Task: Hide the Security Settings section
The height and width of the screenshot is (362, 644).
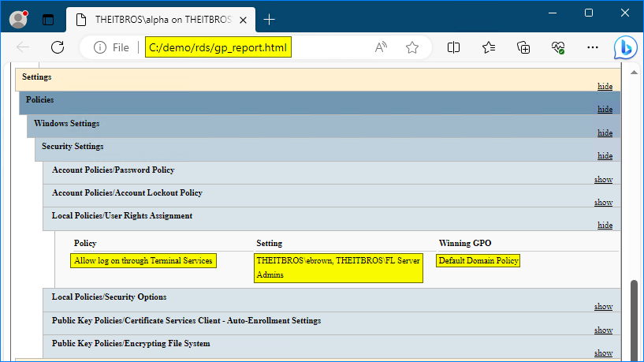Action: pos(605,156)
